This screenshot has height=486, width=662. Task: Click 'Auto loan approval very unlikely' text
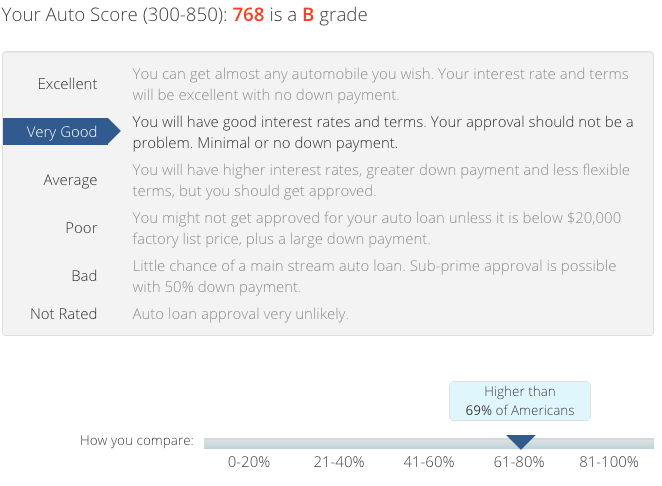[x=241, y=314]
